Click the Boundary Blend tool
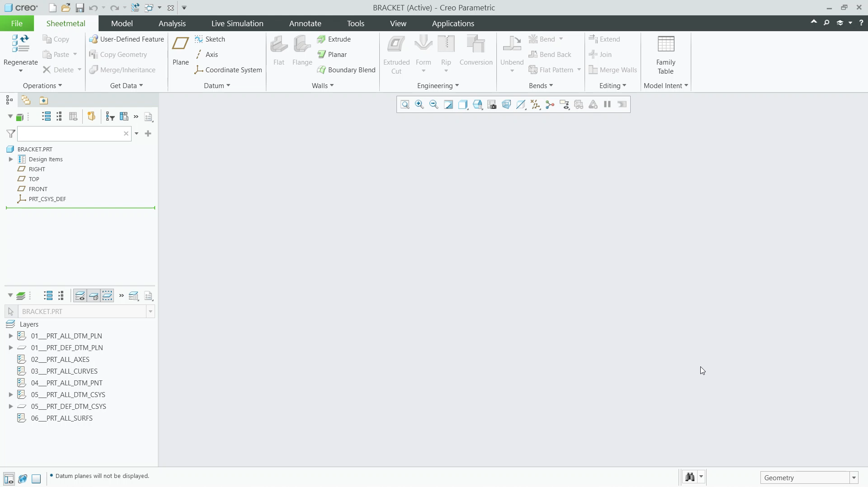868x487 pixels. pyautogui.click(x=346, y=70)
